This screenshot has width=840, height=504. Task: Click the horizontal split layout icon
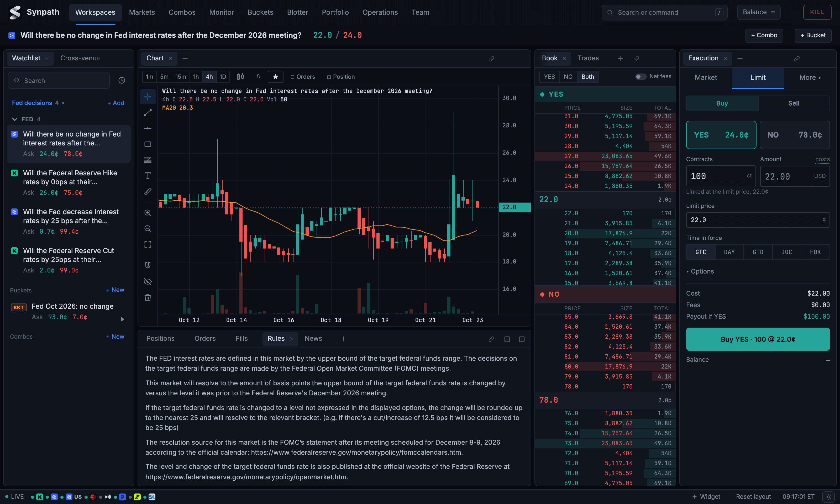click(507, 339)
